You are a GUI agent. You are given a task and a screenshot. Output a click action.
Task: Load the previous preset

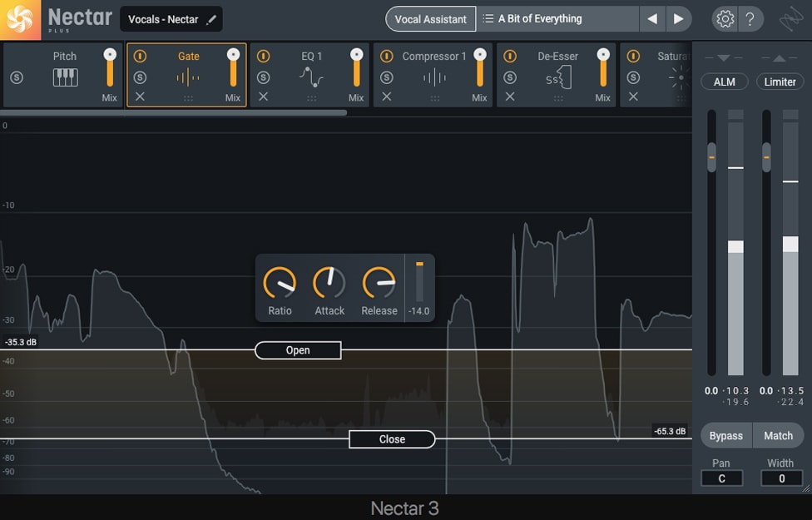click(x=652, y=19)
